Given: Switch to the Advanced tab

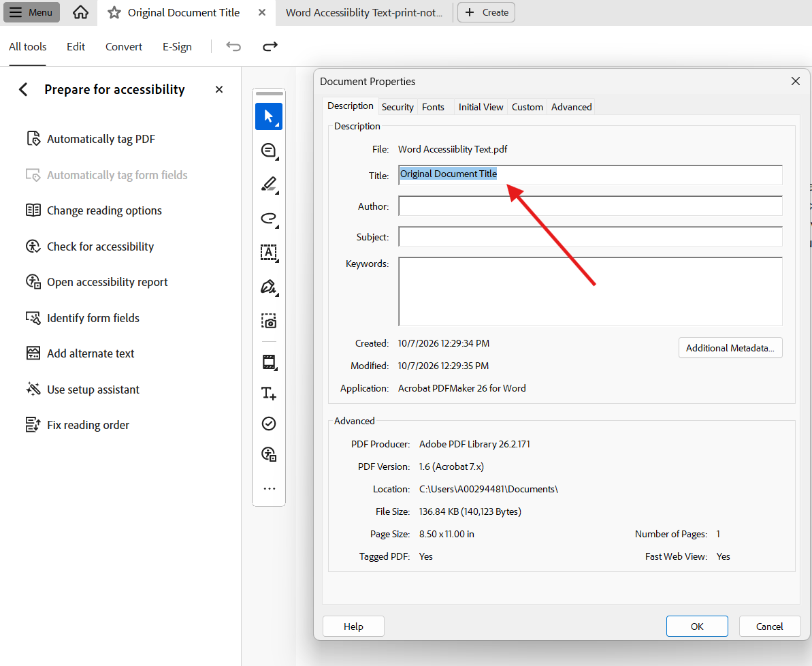Looking at the screenshot, I should (571, 107).
